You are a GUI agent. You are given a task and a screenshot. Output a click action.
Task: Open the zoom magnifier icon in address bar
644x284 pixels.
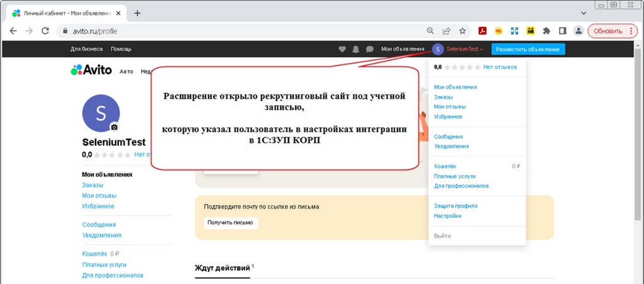click(x=430, y=31)
